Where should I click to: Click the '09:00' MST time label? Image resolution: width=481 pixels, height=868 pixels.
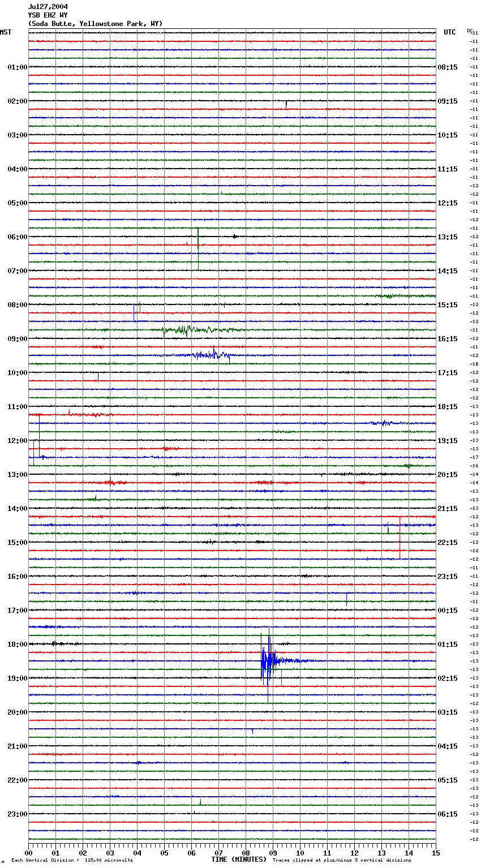[18, 339]
